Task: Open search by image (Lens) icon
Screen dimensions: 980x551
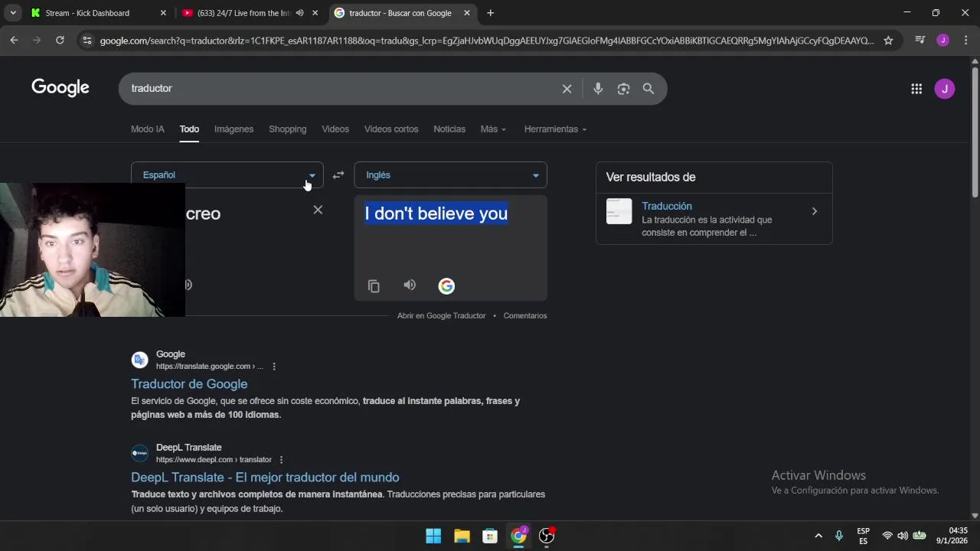Action: 623,89
